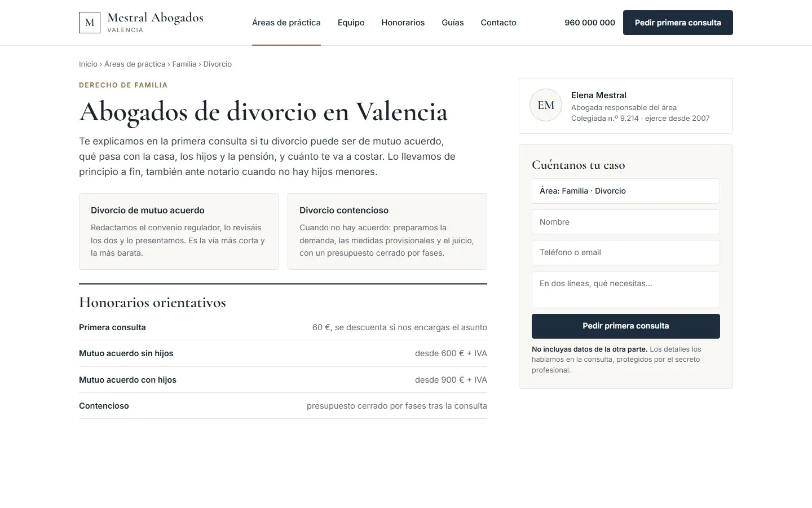
Task: Click 'No incluyas datos de la otra parte' notice
Action: [590, 349]
